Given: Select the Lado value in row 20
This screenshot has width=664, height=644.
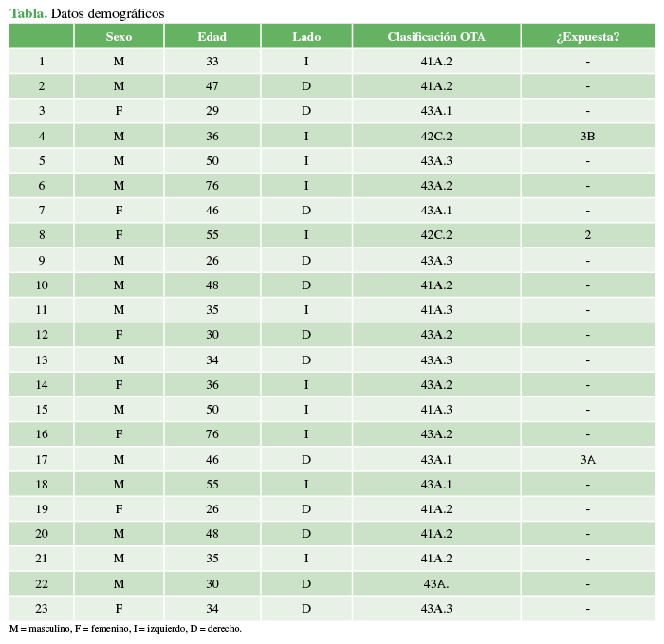Looking at the screenshot, I should (306, 534).
